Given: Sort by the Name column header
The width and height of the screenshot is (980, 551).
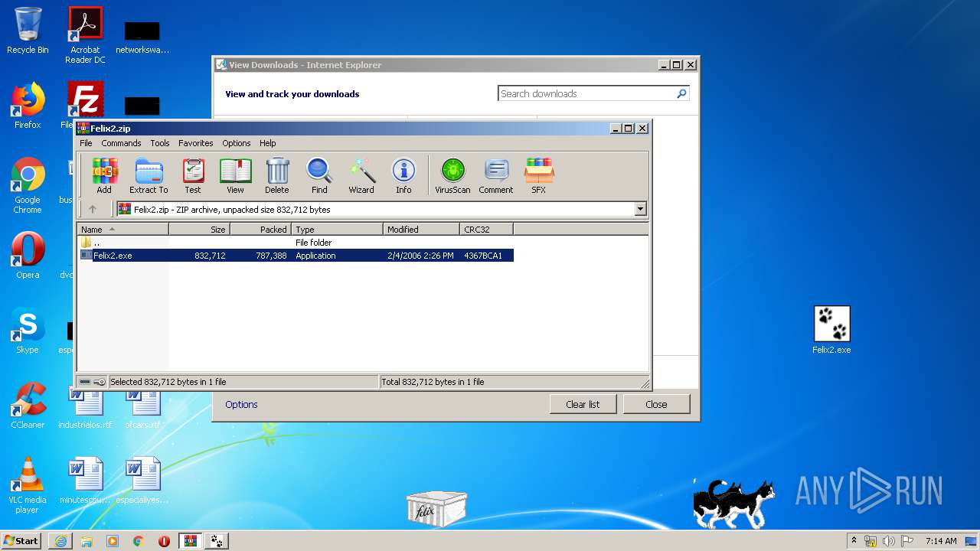Looking at the screenshot, I should [x=122, y=229].
